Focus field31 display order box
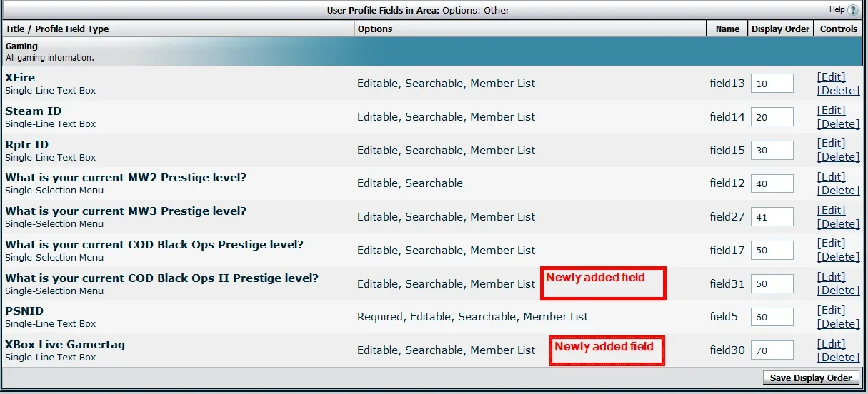This screenshot has width=868, height=394. coord(772,284)
